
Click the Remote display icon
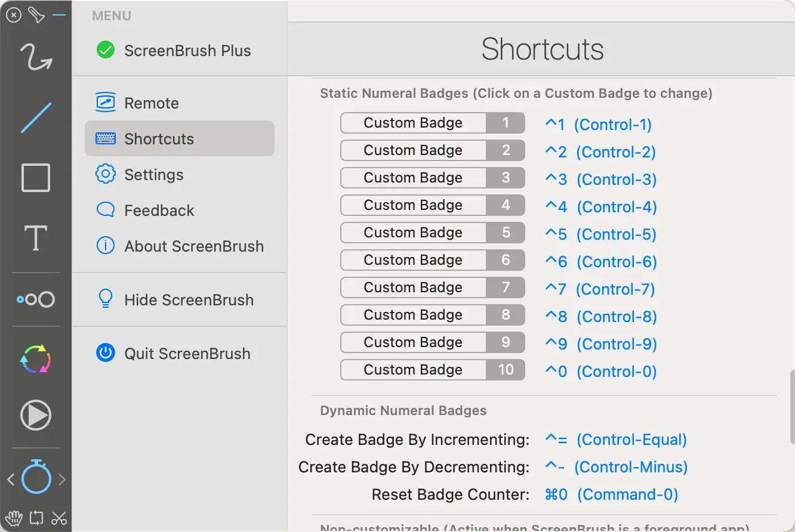[106, 103]
